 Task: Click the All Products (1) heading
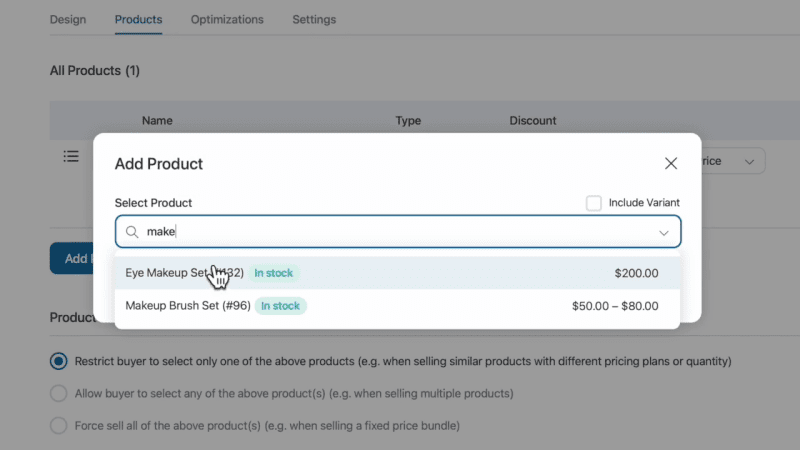[x=94, y=70]
